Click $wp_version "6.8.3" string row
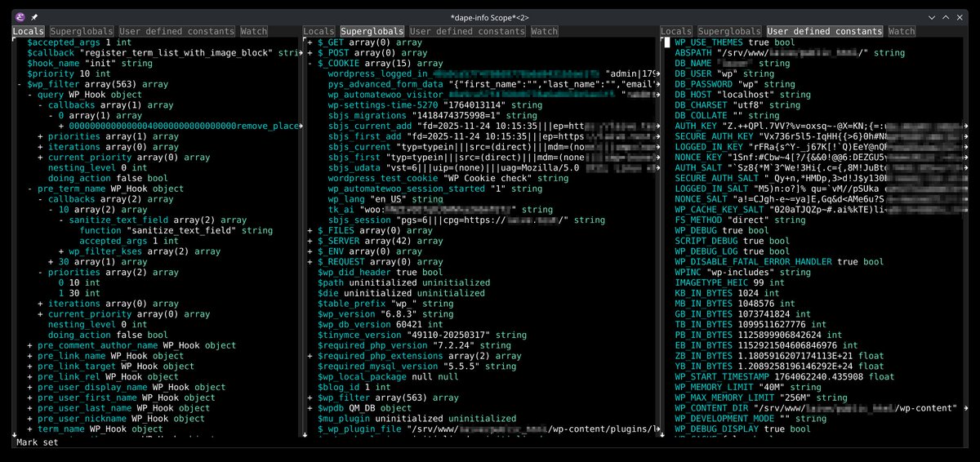The height and width of the screenshot is (462, 980). [x=385, y=314]
